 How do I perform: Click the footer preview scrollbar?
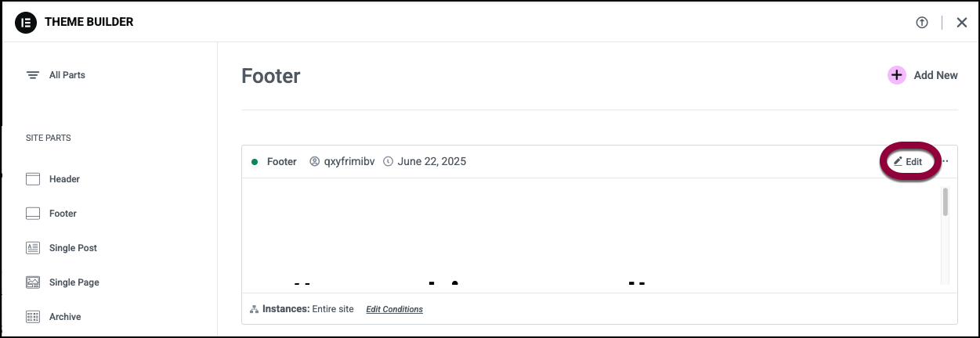click(945, 202)
